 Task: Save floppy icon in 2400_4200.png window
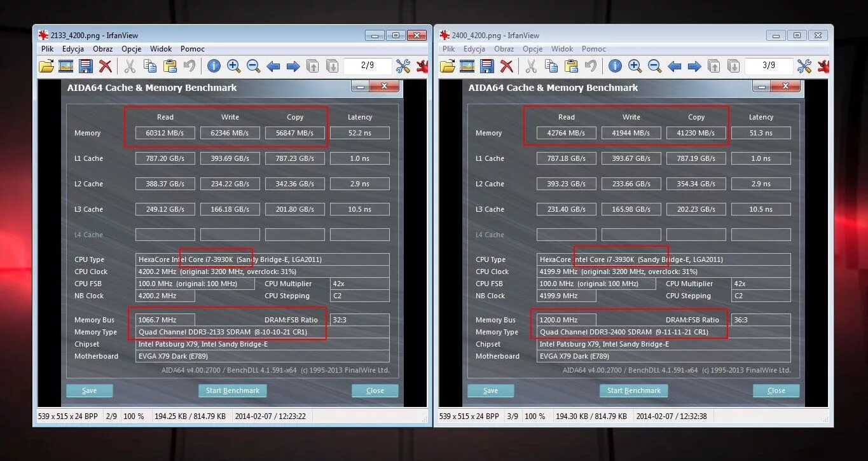point(487,66)
